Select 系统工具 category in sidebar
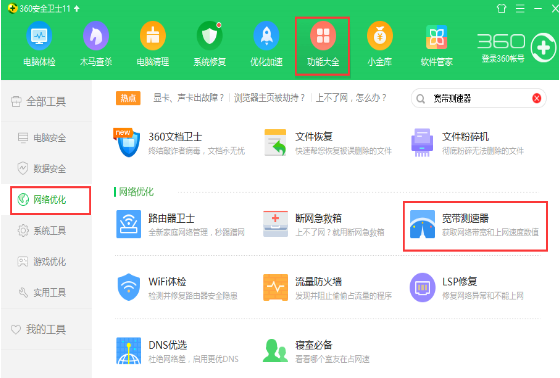The height and width of the screenshot is (378, 560). 46,230
